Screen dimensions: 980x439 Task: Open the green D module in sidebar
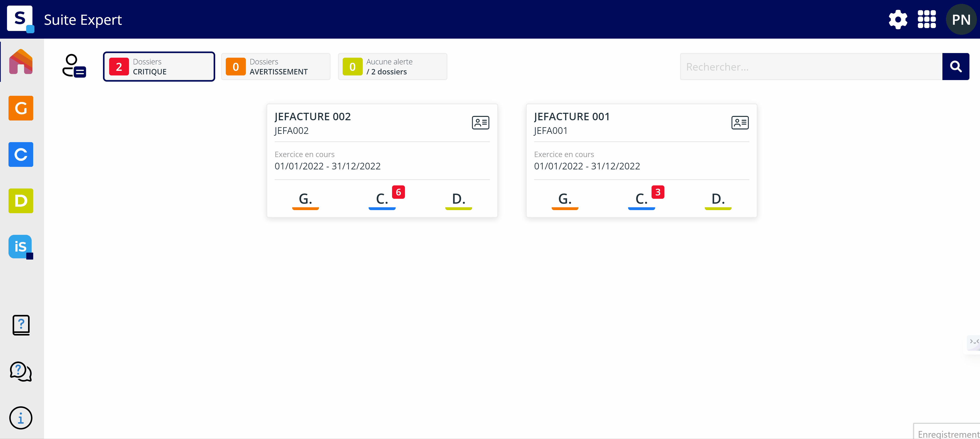tap(21, 201)
